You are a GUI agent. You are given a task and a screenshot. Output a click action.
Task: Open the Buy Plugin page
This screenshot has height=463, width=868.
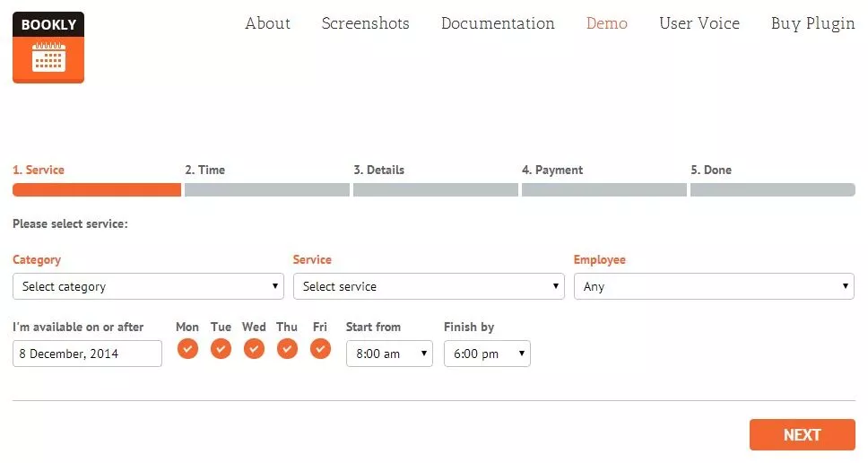click(812, 24)
